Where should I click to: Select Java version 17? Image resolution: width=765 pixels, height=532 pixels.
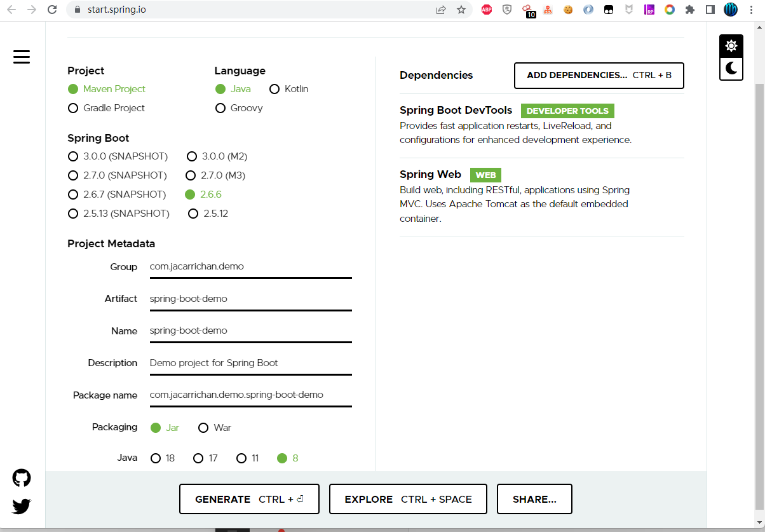(205, 458)
